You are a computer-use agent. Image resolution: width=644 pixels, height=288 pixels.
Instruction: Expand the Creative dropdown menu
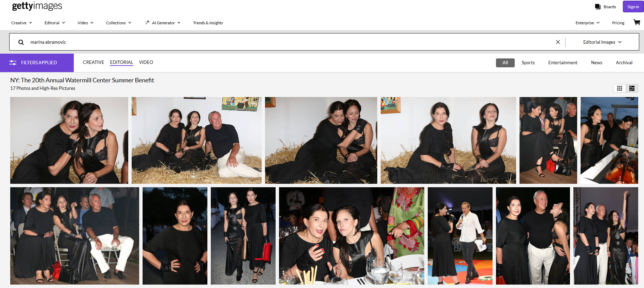tap(21, 23)
